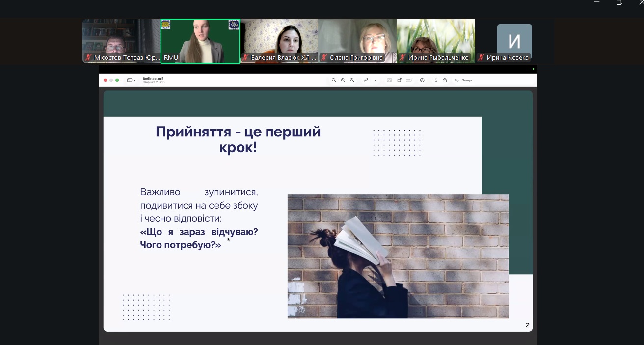Click the info inspector icon

(x=436, y=80)
